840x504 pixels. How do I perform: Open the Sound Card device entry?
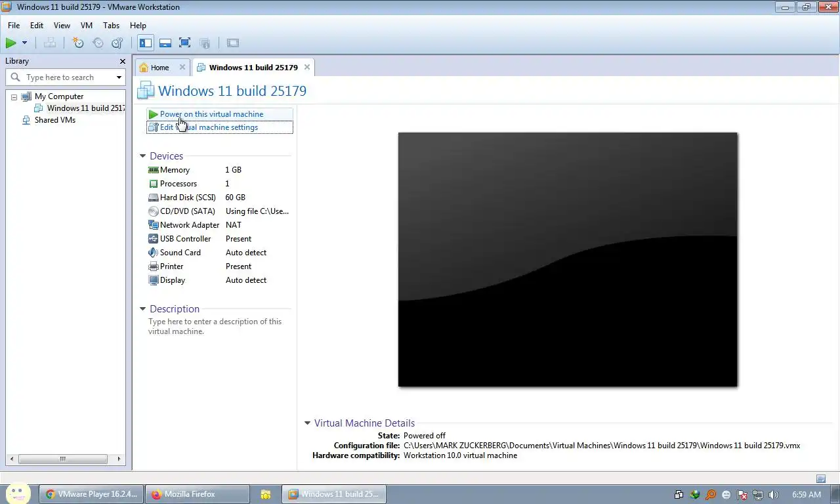180,253
